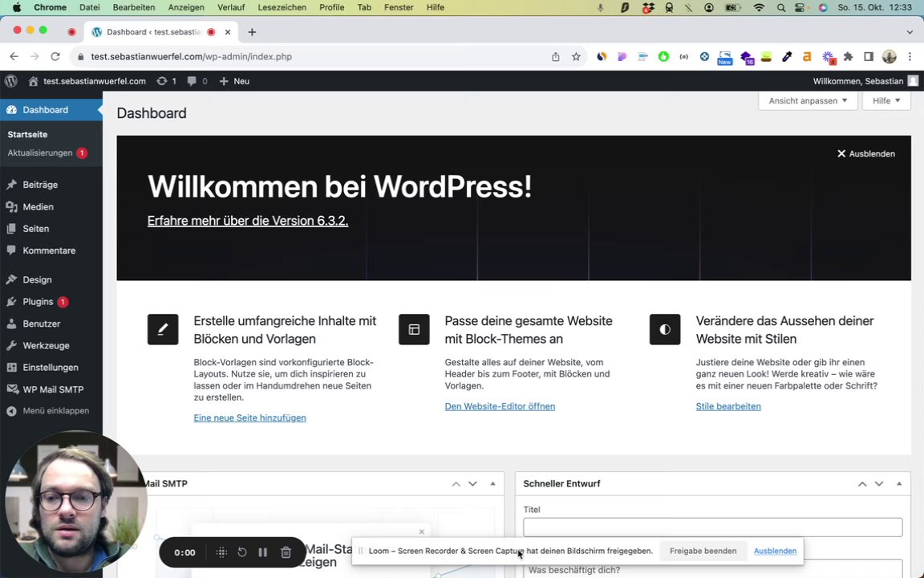Click the Neu button in admin bar
Screen dimensions: 924x578
pyautogui.click(x=234, y=81)
